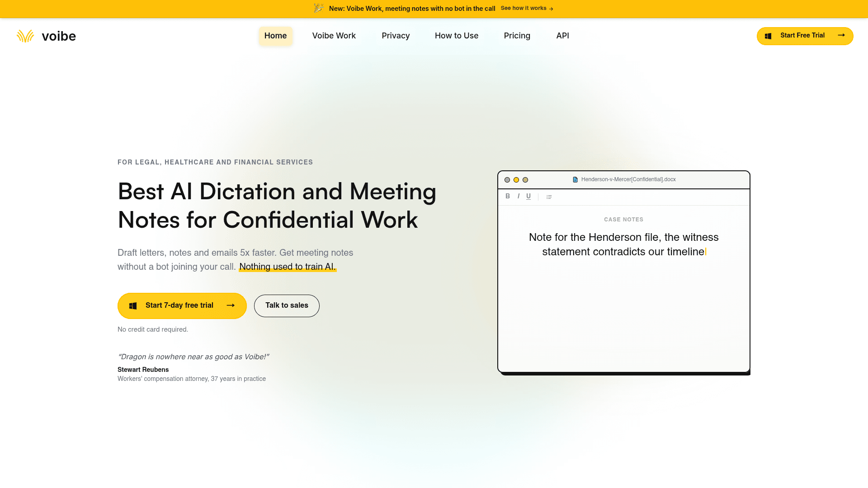The height and width of the screenshot is (488, 868).
Task: View the Pricing page
Action: [517, 36]
